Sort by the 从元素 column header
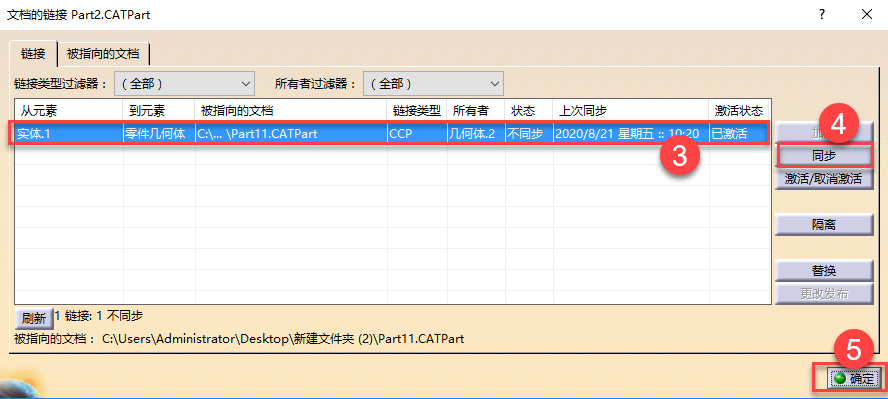 tap(69, 110)
